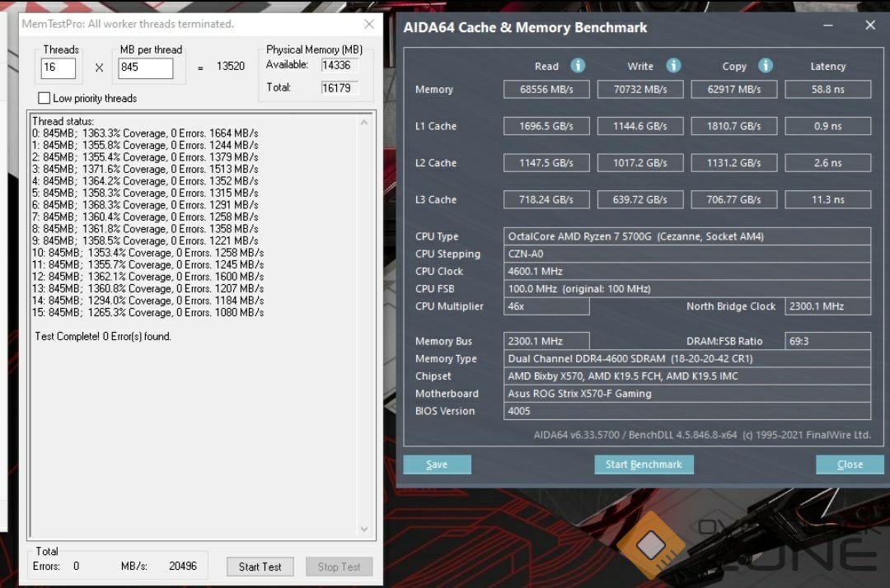Click the Total physical memory value 16179
Screen dimensions: 890x588
point(340,88)
